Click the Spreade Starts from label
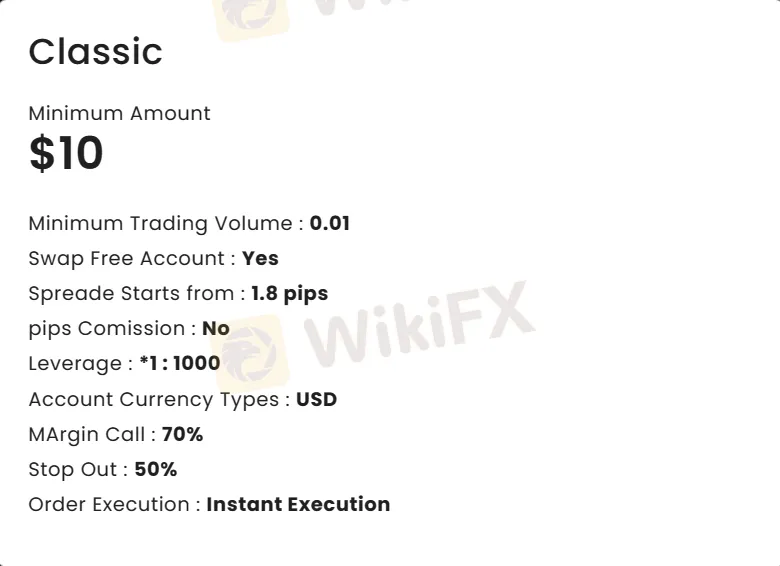The height and width of the screenshot is (566, 780). tap(137, 293)
